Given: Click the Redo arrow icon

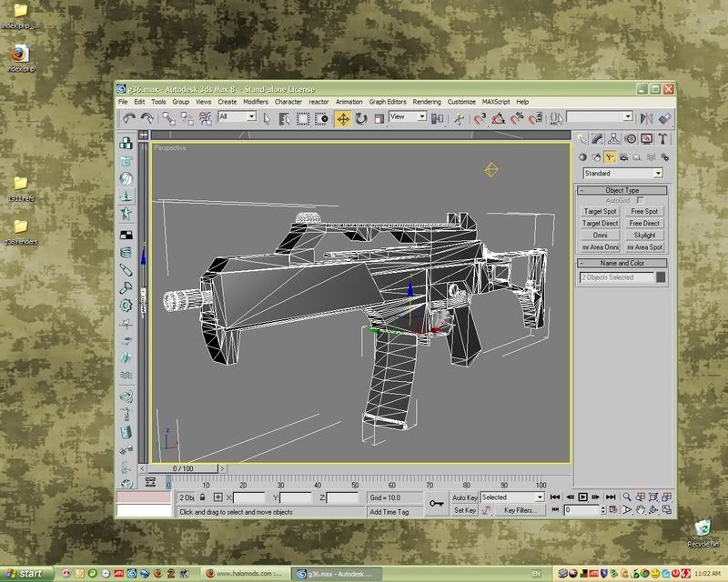Looking at the screenshot, I should tap(147, 119).
